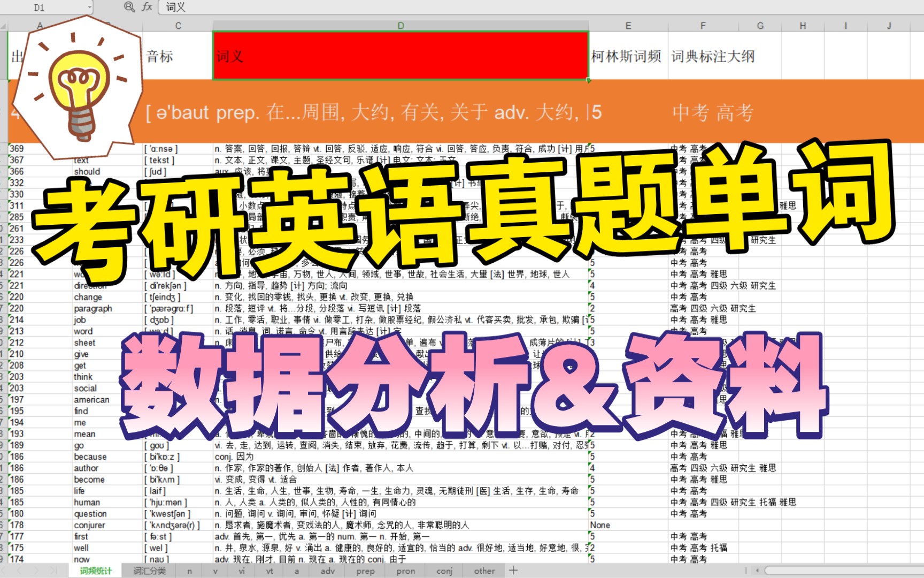This screenshot has height=578, width=924.
Task: Open the other sheet tab
Action: [x=484, y=571]
